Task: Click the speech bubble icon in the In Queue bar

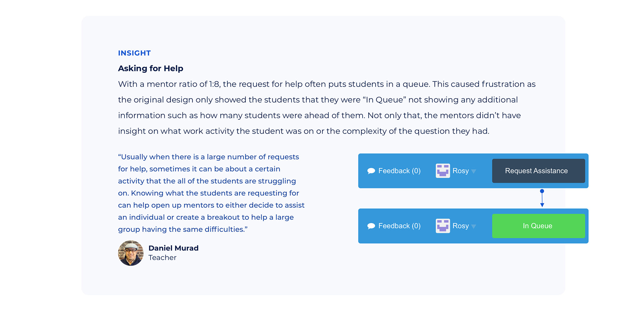Action: pos(371,226)
